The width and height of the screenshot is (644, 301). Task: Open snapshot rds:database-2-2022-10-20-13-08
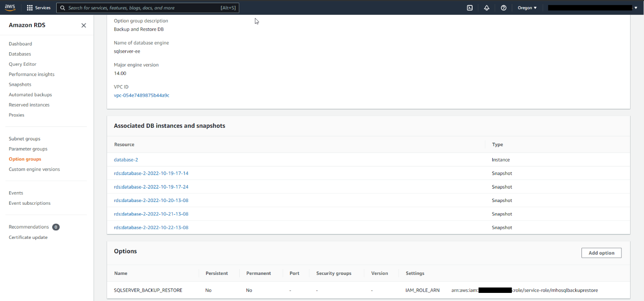pyautogui.click(x=151, y=200)
